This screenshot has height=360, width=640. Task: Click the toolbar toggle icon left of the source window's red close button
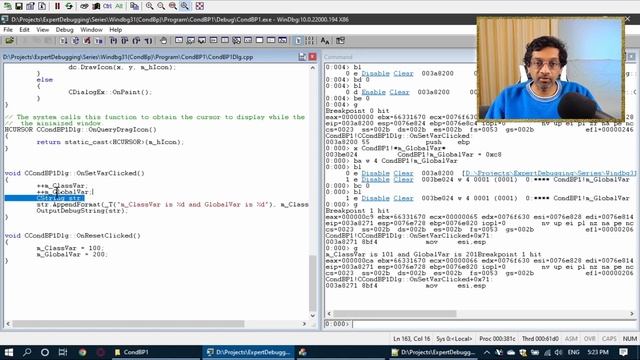(302, 57)
